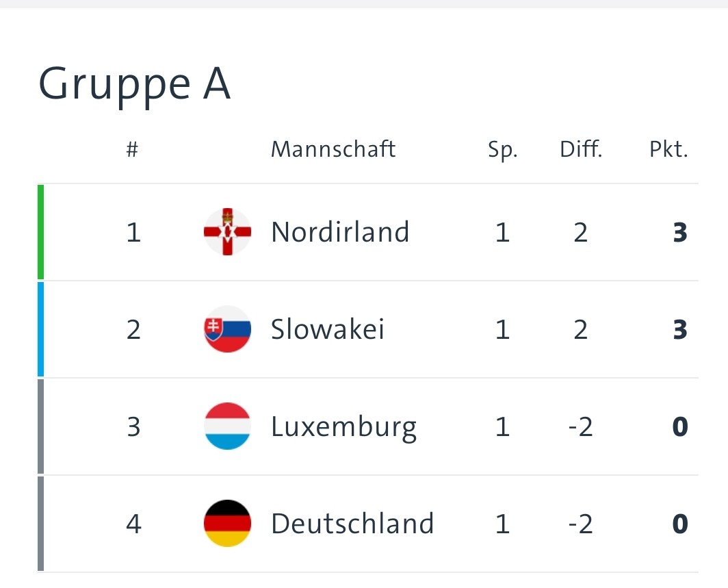Click the Gruppe A heading
The height and width of the screenshot is (588, 728).
click(x=134, y=85)
